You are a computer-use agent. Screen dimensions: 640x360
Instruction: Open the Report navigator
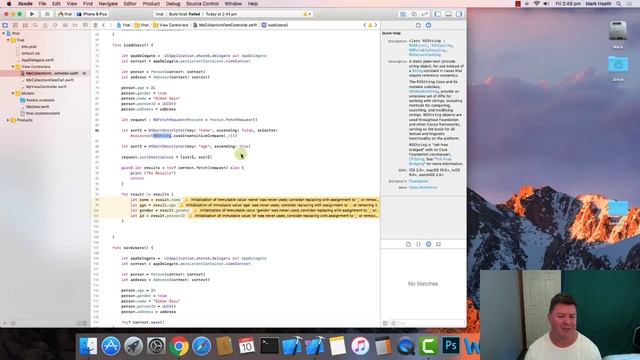tap(85, 25)
